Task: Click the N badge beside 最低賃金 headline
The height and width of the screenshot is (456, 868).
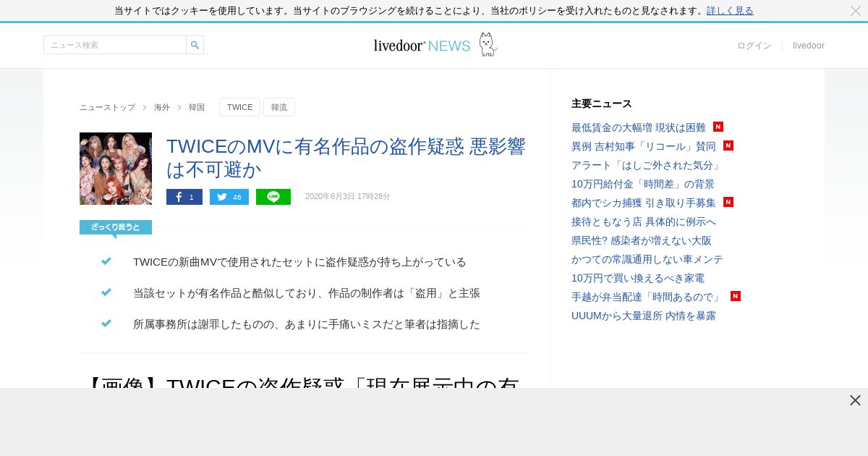Action: pyautogui.click(x=718, y=127)
